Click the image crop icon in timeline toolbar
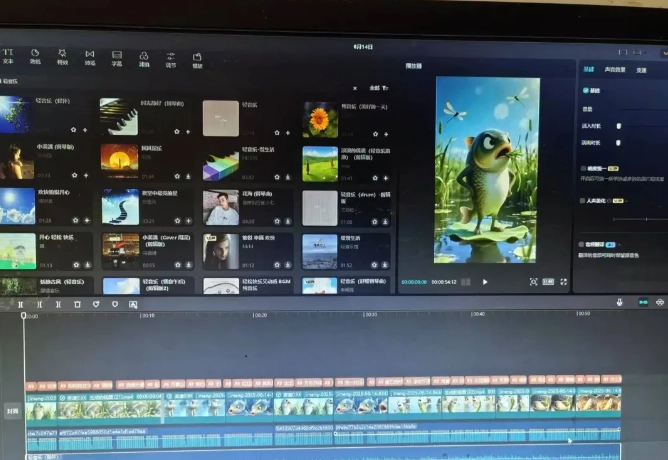Viewport: 668px width, 460px height. 133,304
